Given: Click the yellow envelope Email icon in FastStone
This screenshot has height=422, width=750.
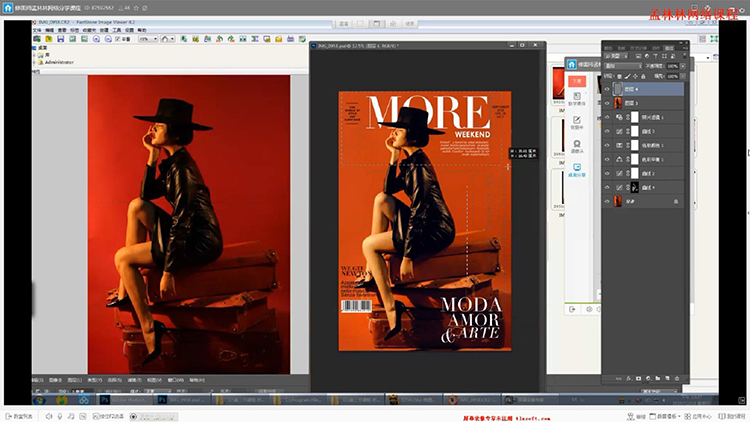Looking at the screenshot, I should point(278,39).
